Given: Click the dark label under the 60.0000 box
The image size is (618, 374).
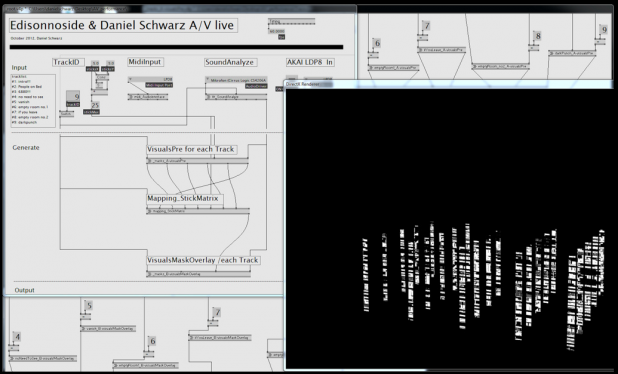Looking at the screenshot, I should (281, 37).
